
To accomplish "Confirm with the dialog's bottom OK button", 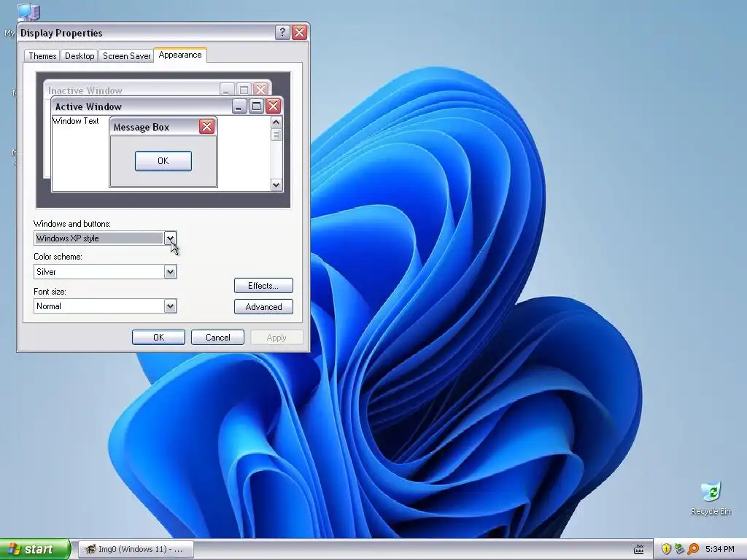I will [x=158, y=337].
